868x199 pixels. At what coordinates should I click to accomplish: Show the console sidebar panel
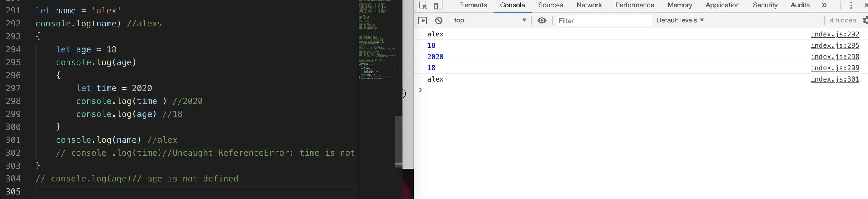click(x=422, y=21)
